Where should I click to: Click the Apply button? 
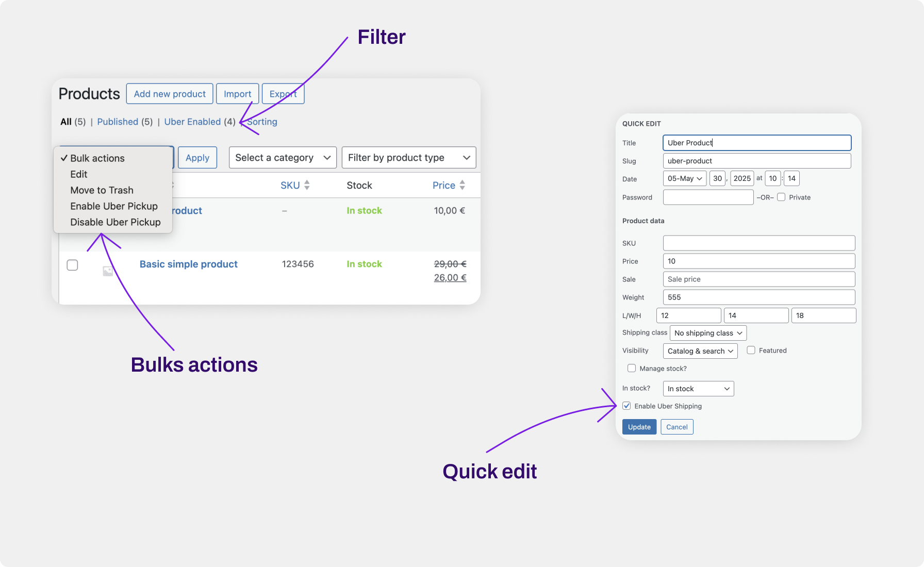tap(197, 157)
